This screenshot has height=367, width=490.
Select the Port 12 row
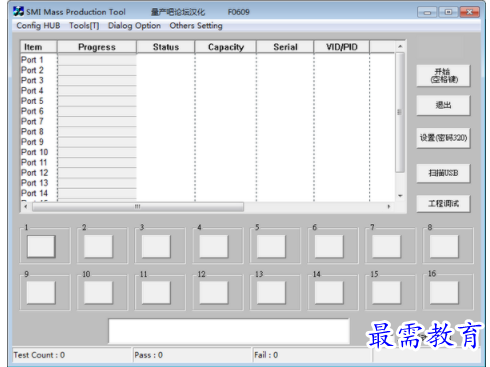[x=208, y=173]
